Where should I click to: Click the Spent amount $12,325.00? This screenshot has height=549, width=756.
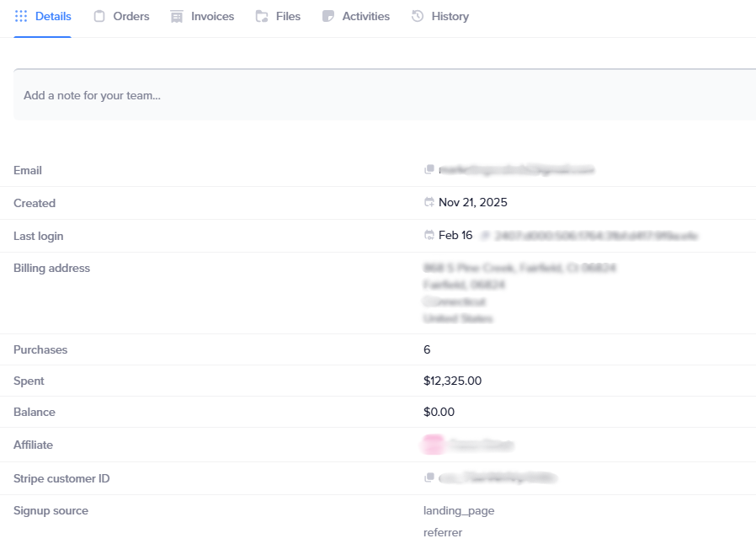coord(453,381)
